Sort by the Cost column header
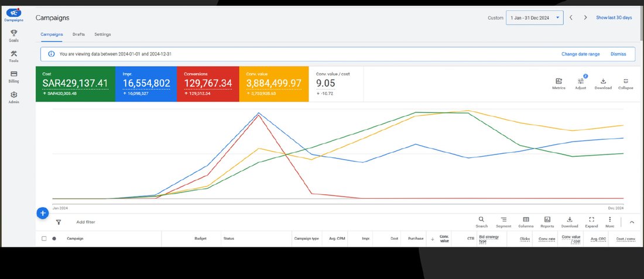 tap(394, 239)
